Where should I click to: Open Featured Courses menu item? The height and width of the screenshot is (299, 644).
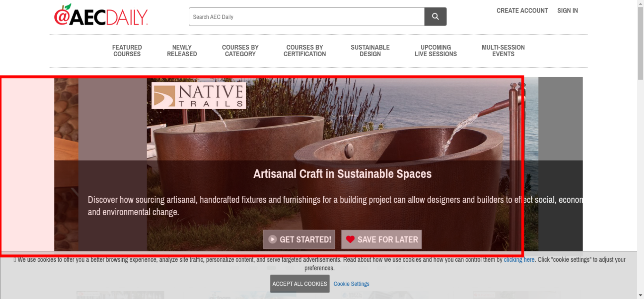point(127,51)
